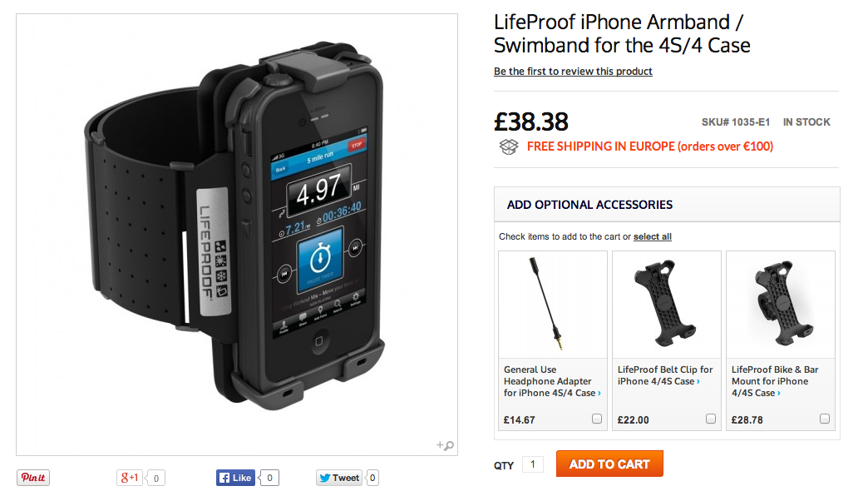Open the LifeProof Belt Clip product link

665,375
